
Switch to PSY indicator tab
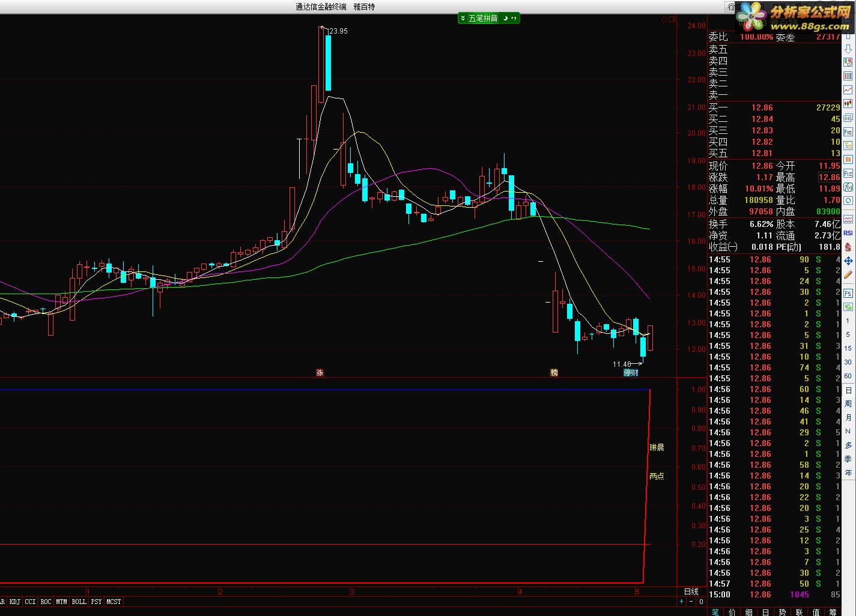tap(96, 602)
